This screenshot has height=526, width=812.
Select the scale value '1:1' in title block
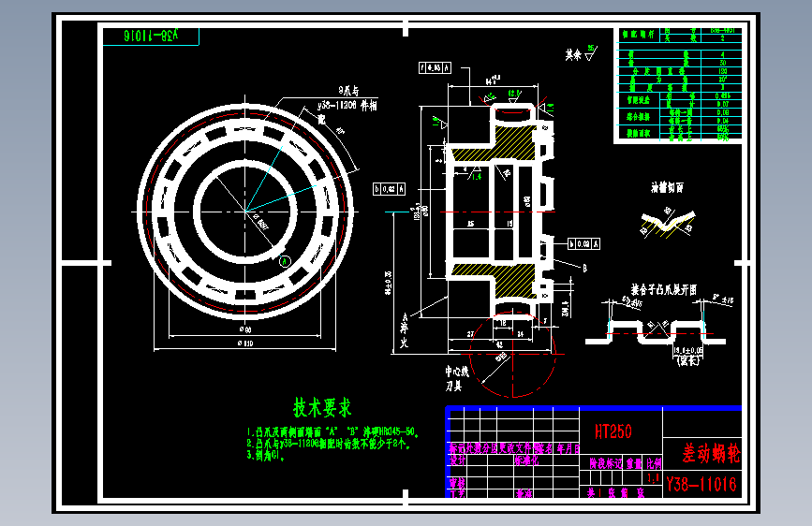click(654, 478)
